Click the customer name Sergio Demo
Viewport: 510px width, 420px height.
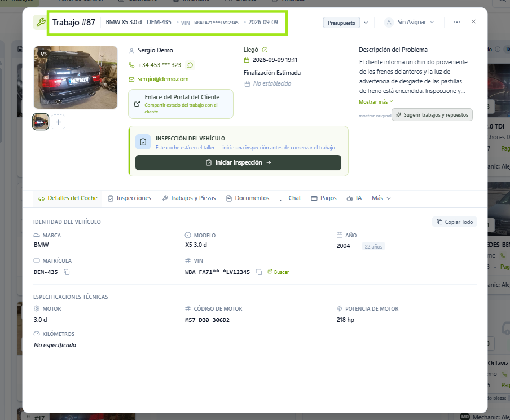(156, 50)
